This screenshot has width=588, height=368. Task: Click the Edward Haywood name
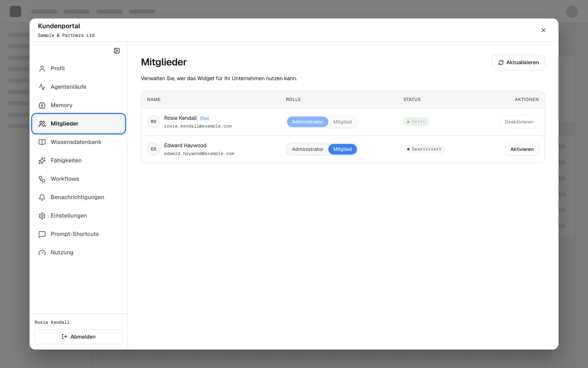point(185,145)
